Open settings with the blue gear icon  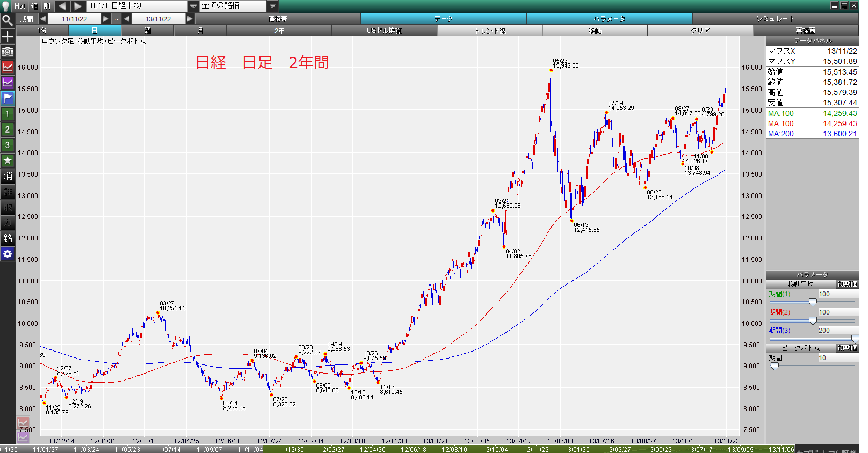click(8, 254)
